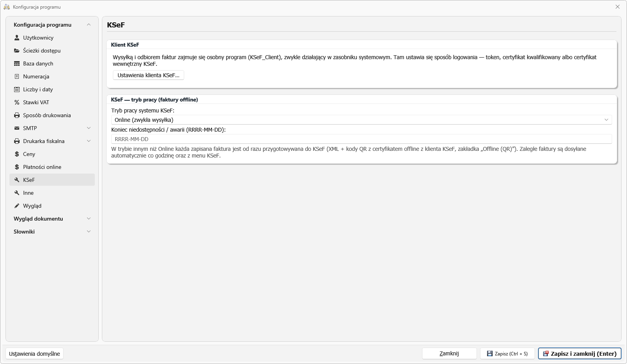Go to Wygląd settings page

[x=52, y=206]
